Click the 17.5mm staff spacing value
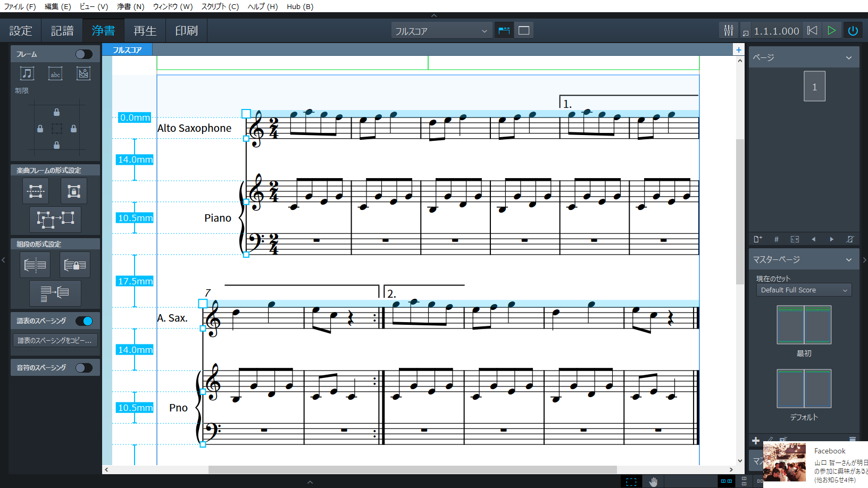 135,281
